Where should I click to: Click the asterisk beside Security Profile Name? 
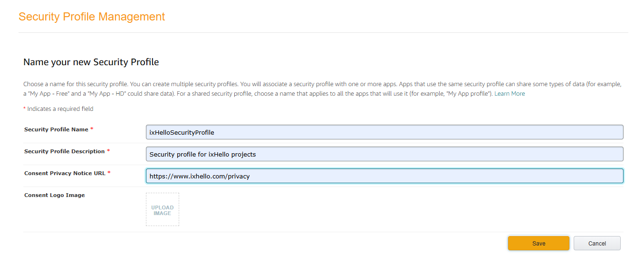coord(92,129)
